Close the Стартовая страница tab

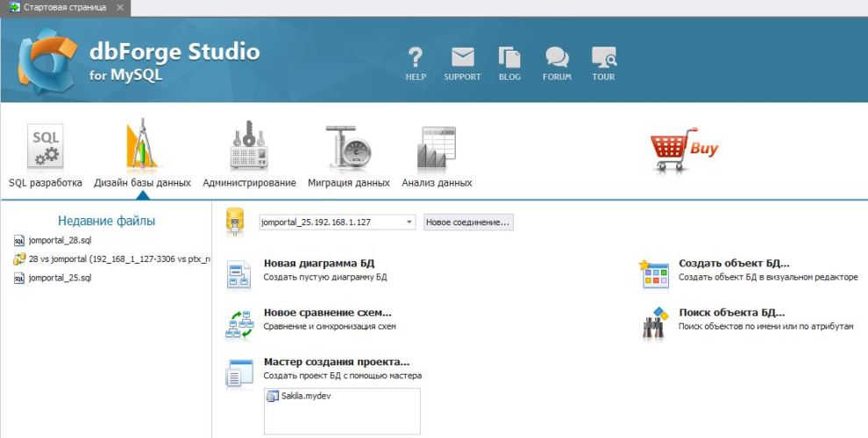119,8
